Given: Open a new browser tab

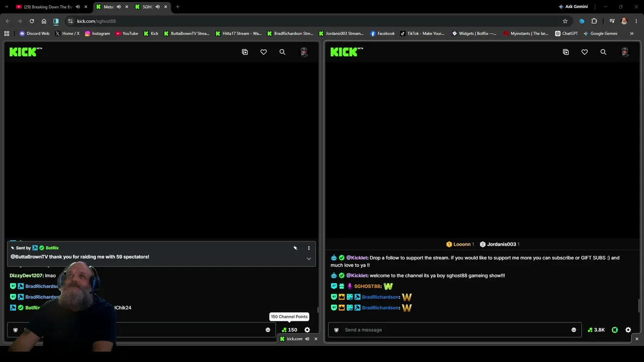Looking at the screenshot, I should point(178,7).
